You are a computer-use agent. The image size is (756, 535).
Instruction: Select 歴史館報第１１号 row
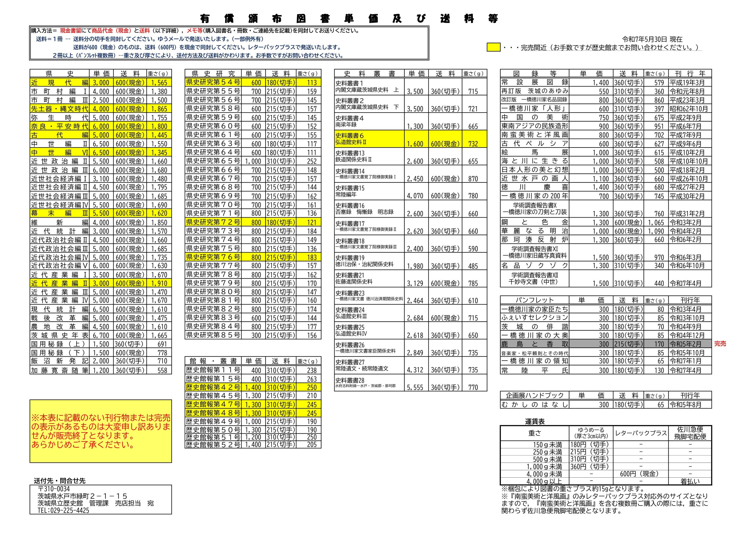click(253, 370)
